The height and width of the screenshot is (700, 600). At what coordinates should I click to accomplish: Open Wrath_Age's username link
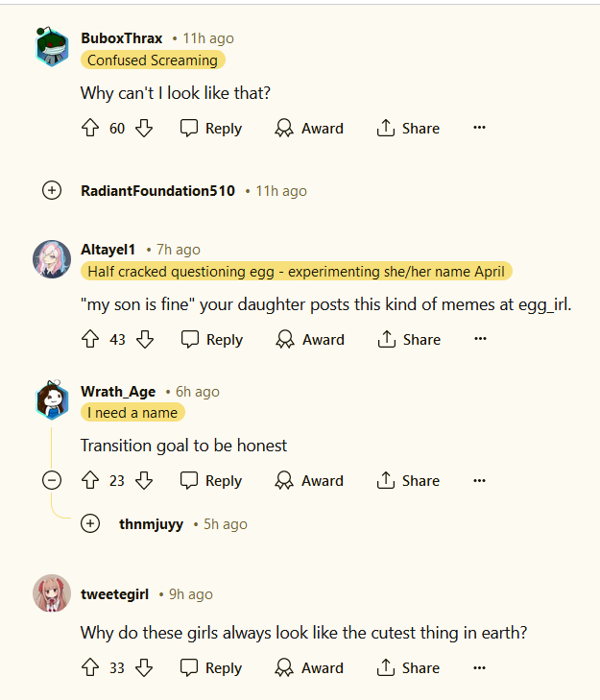[119, 392]
